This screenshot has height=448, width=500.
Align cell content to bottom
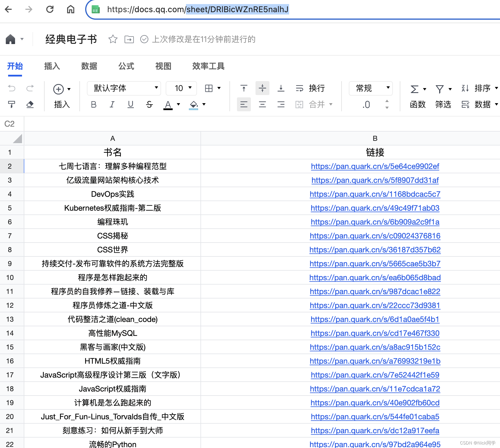tap(281, 88)
